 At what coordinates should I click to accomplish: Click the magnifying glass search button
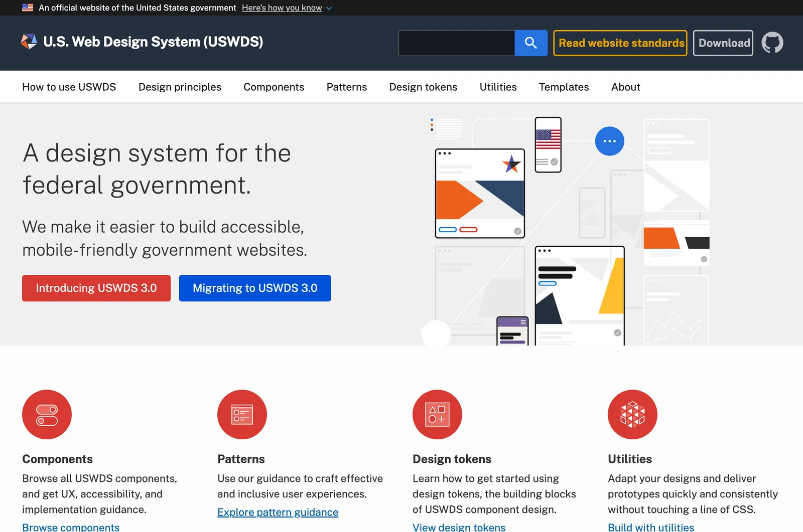(x=531, y=43)
